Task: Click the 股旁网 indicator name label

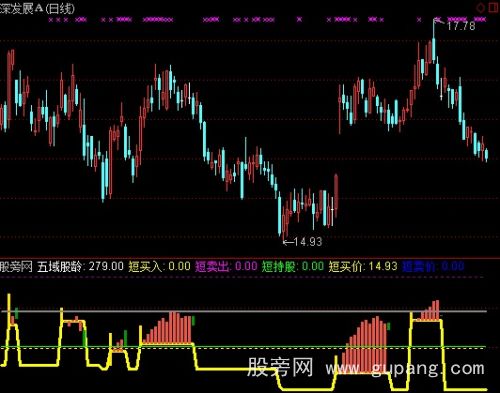Action: coord(16,266)
